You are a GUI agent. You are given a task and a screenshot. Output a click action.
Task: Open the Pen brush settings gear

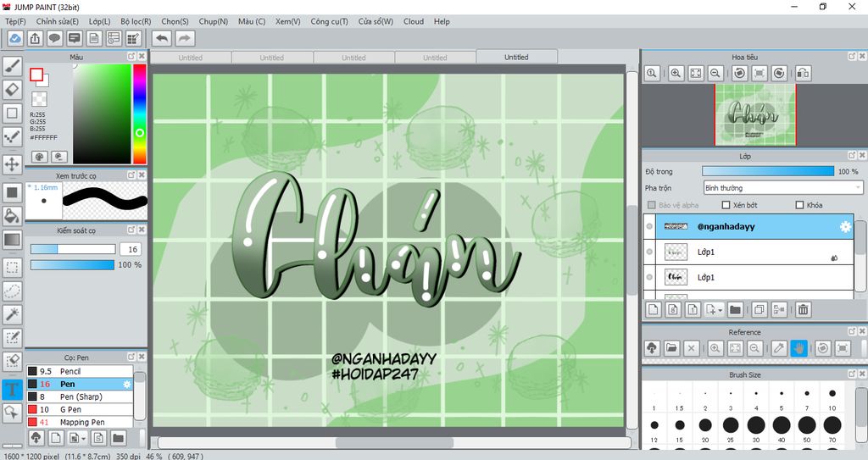[x=127, y=384]
